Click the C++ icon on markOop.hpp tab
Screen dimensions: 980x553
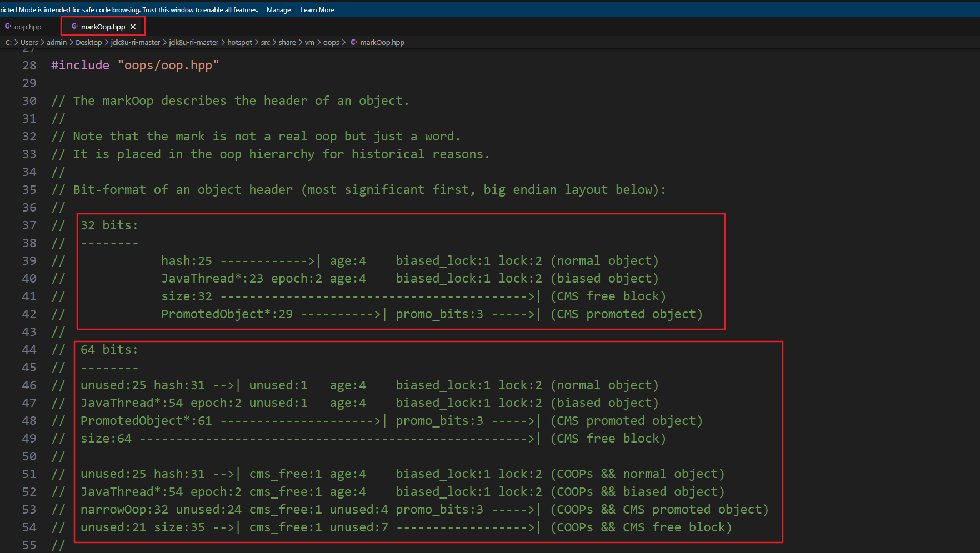[74, 26]
